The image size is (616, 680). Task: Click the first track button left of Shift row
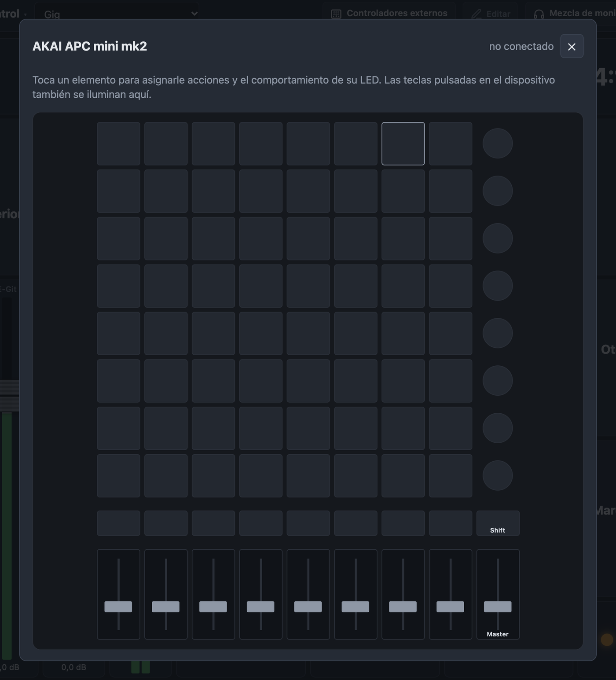118,523
